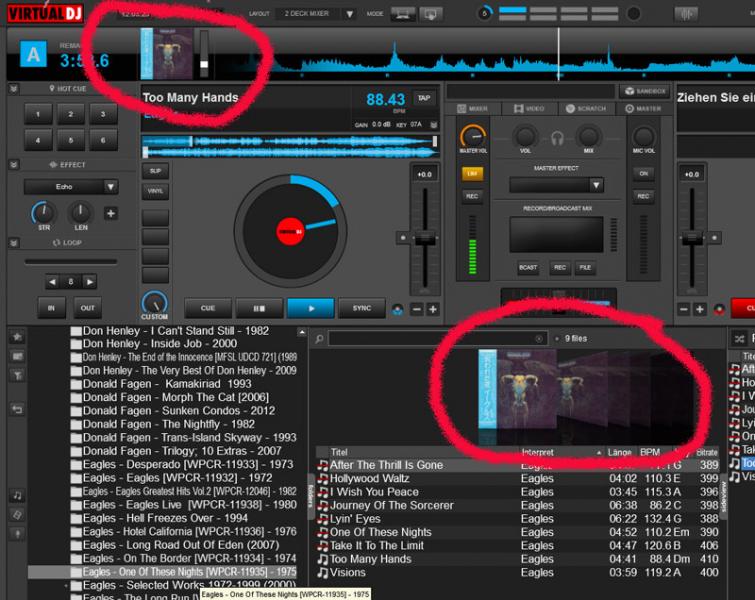The image size is (755, 600).
Task: Select track Take It To The Limit
Action: (x=518, y=546)
